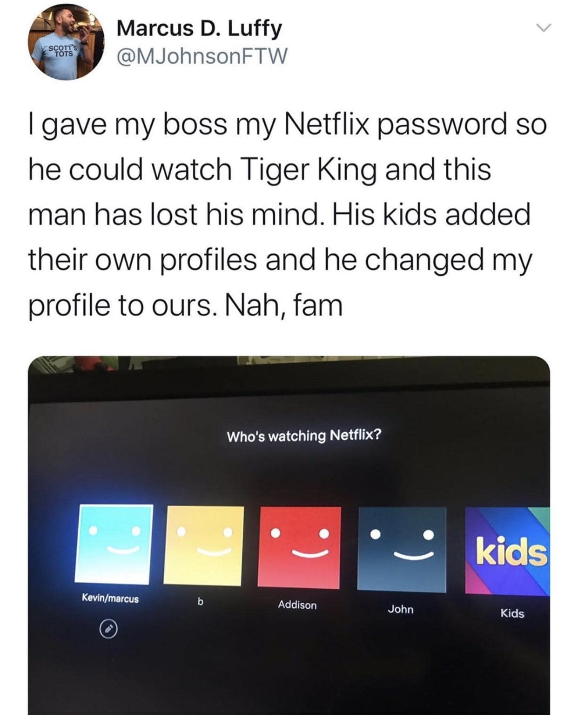
Task: Click the tweet text about Tiger King
Action: pyautogui.click(x=288, y=215)
